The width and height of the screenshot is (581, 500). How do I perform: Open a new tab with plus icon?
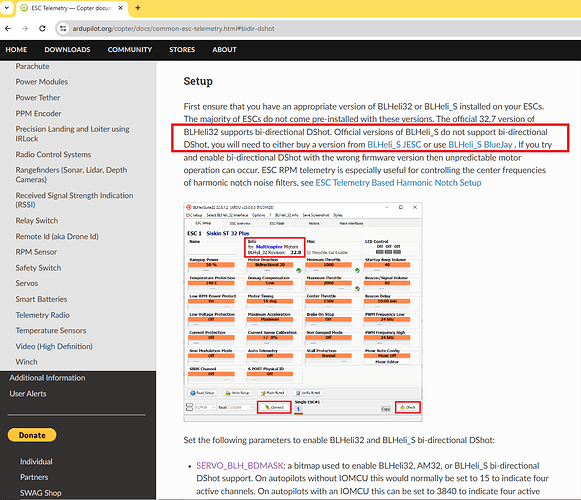[x=137, y=7]
